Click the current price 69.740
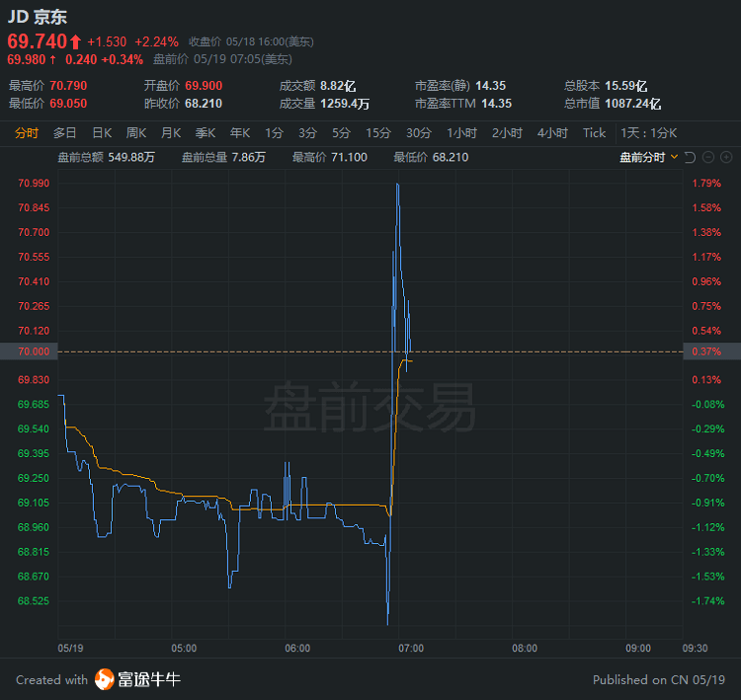 pos(38,41)
